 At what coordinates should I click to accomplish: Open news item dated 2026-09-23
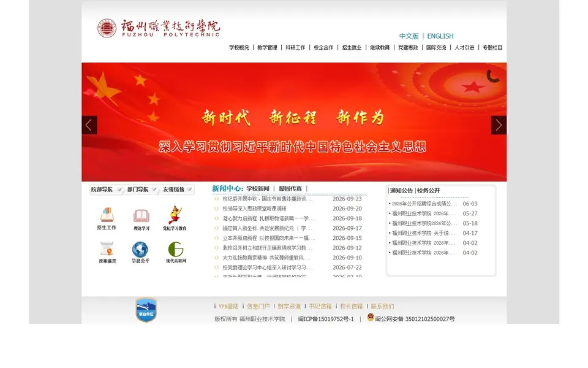tap(268, 199)
